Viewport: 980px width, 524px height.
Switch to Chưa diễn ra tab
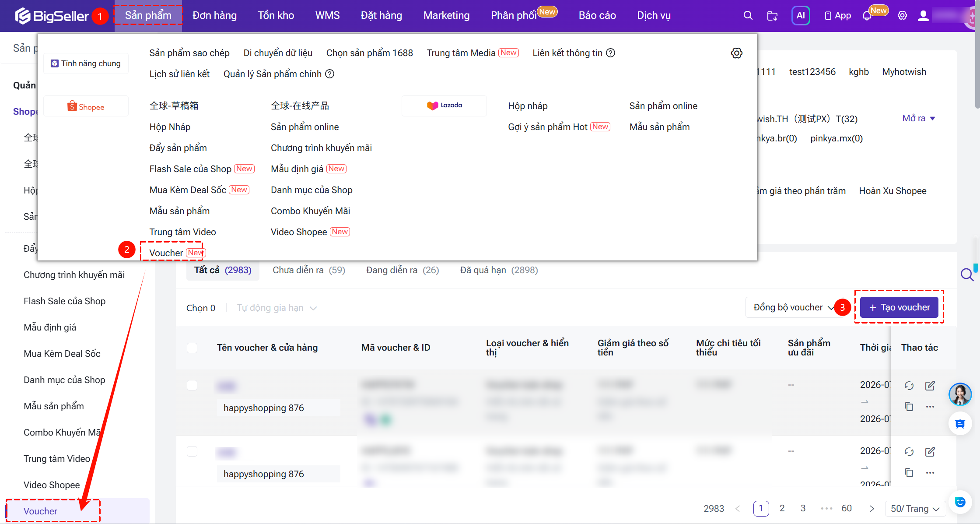click(309, 271)
